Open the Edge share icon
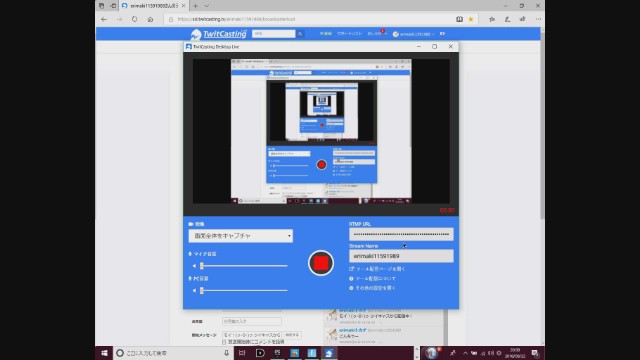The height and width of the screenshot is (360, 640). (522, 19)
